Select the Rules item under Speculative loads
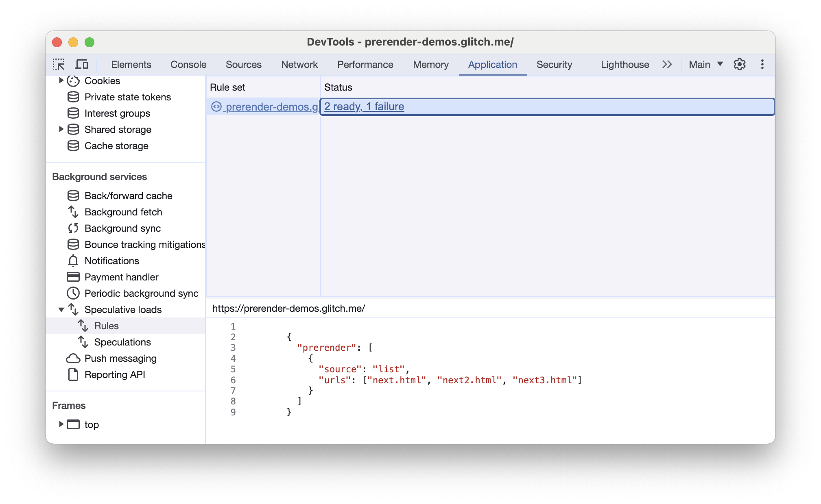The height and width of the screenshot is (504, 821). [x=106, y=326]
